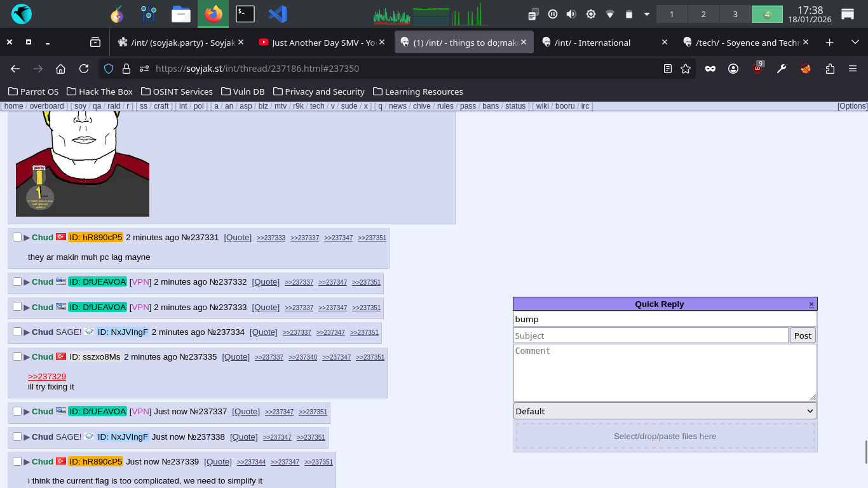
Task: Open Reader View icon in address bar
Action: click(668, 69)
